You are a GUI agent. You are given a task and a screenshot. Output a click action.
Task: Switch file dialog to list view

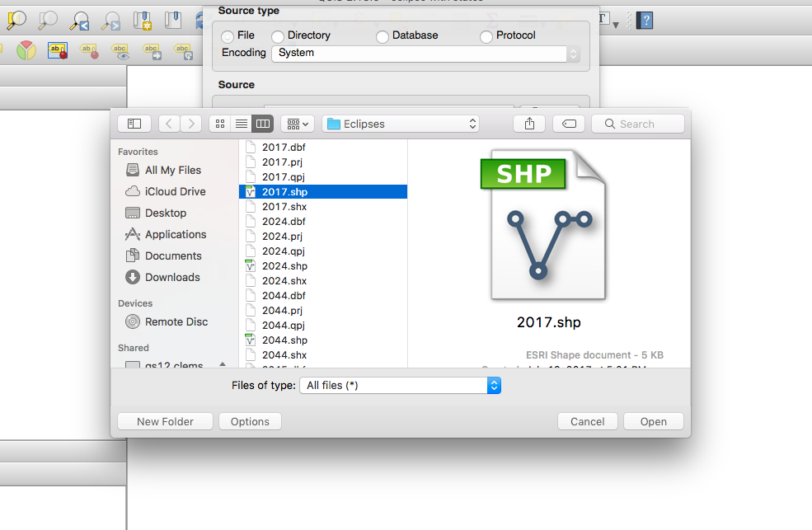point(242,124)
